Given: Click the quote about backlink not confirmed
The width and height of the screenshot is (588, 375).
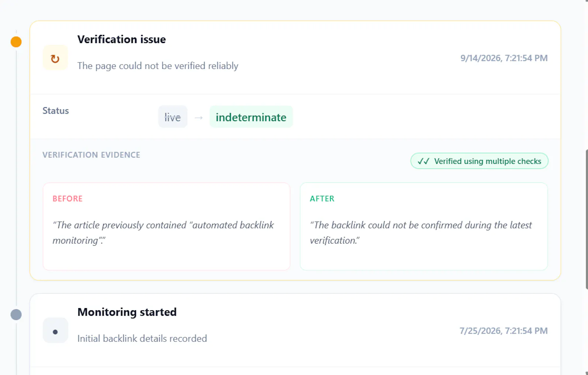Looking at the screenshot, I should 421,232.
